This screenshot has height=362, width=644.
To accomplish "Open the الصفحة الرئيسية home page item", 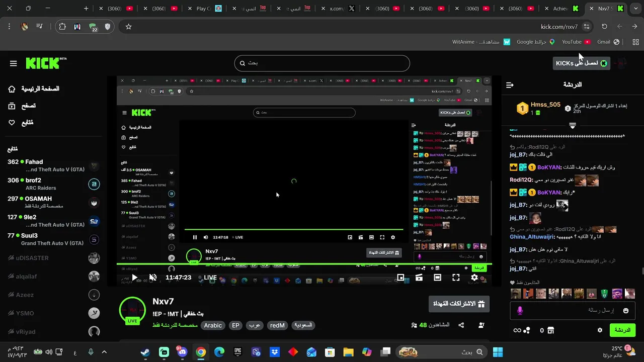I will coord(34,89).
